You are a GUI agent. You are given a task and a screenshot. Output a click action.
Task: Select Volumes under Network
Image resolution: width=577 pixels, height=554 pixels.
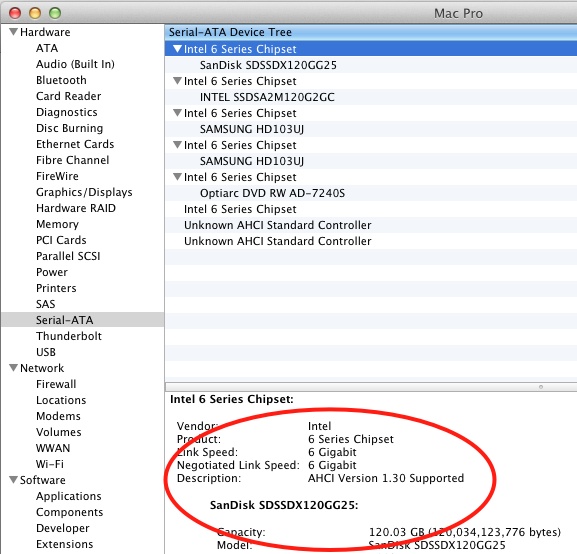[59, 432]
